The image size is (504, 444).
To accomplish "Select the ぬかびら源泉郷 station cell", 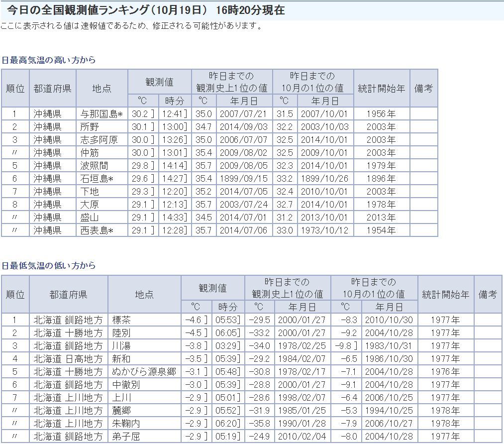I will pos(144,372).
